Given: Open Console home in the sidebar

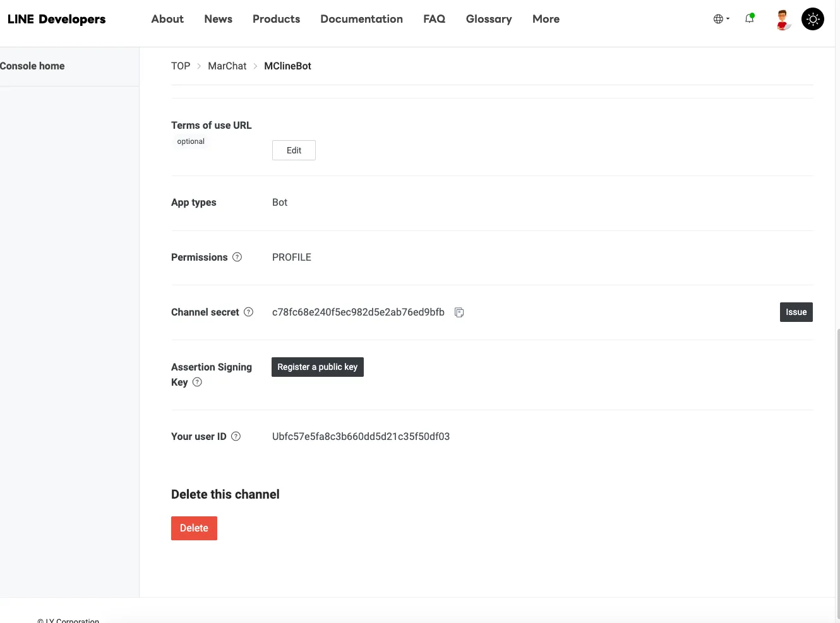Looking at the screenshot, I should coord(32,66).
